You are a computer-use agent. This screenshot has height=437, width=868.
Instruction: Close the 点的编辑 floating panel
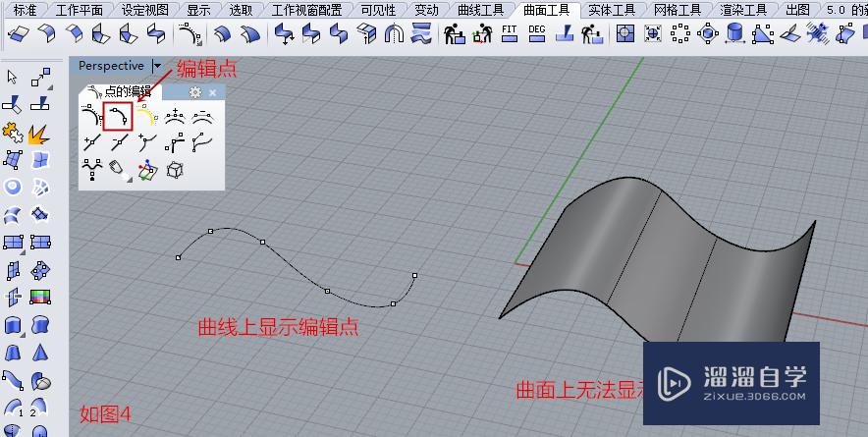pyautogui.click(x=212, y=92)
